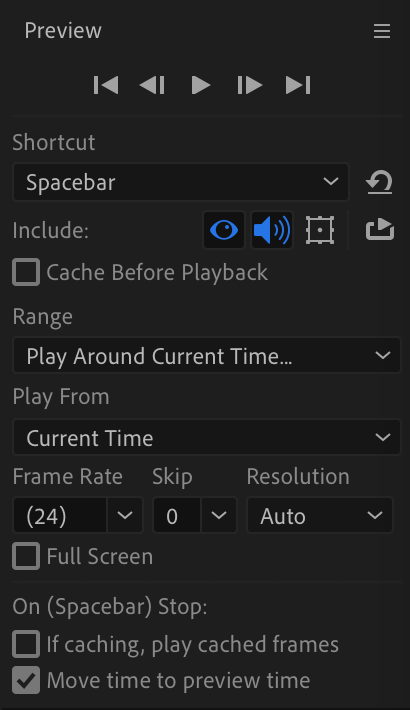The image size is (410, 710).
Task: Expand the Frame Rate dropdown arrow
Action: 125,515
